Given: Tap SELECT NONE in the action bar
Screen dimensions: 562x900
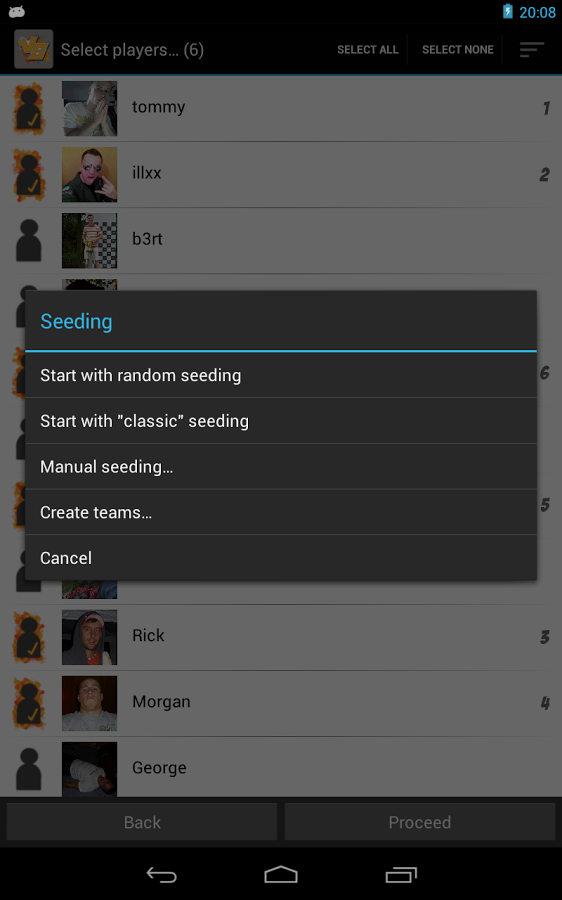Looking at the screenshot, I should 458,49.
